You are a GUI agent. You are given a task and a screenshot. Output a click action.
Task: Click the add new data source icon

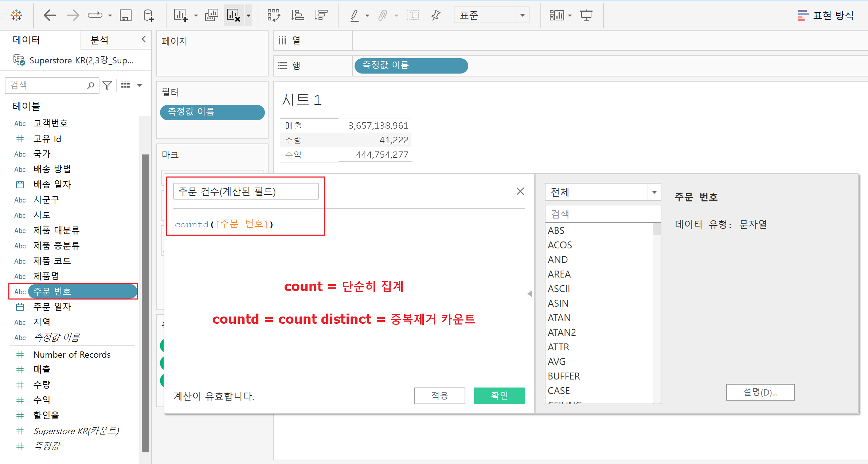(148, 15)
